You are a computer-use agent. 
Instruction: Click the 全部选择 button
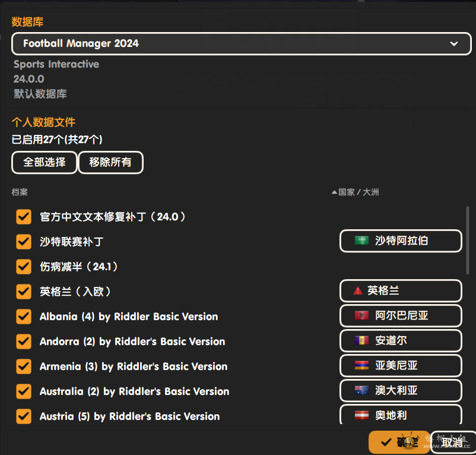click(45, 162)
